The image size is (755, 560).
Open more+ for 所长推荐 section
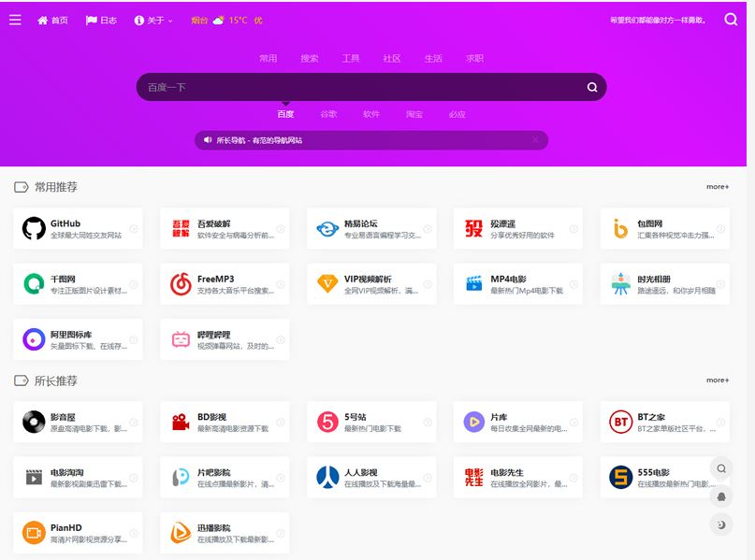[718, 381]
